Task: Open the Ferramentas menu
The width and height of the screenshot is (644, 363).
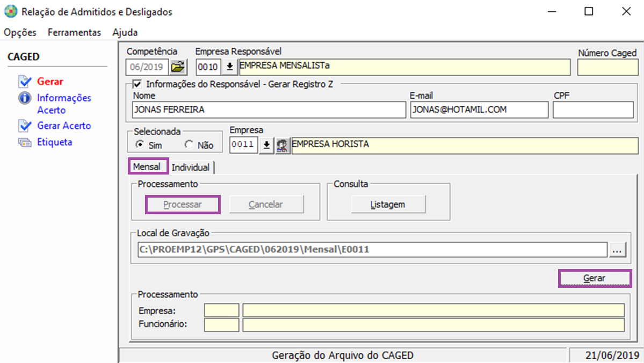Action: [74, 32]
